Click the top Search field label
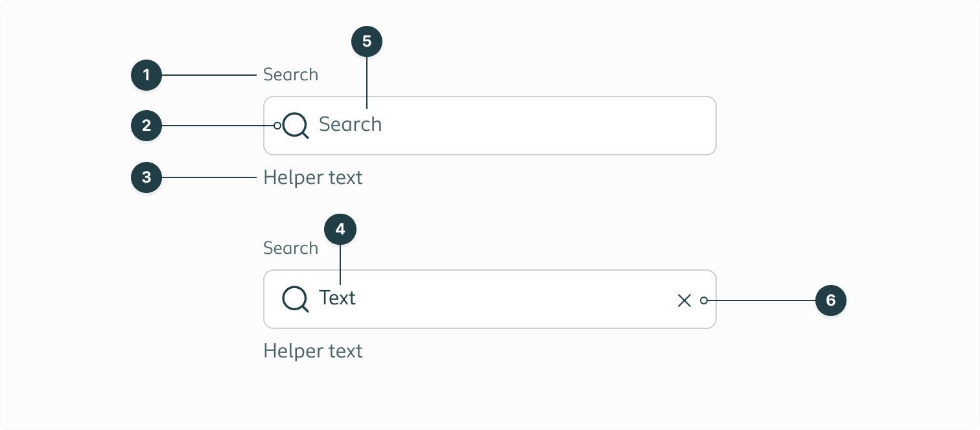The width and height of the screenshot is (980, 430). pyautogui.click(x=290, y=74)
